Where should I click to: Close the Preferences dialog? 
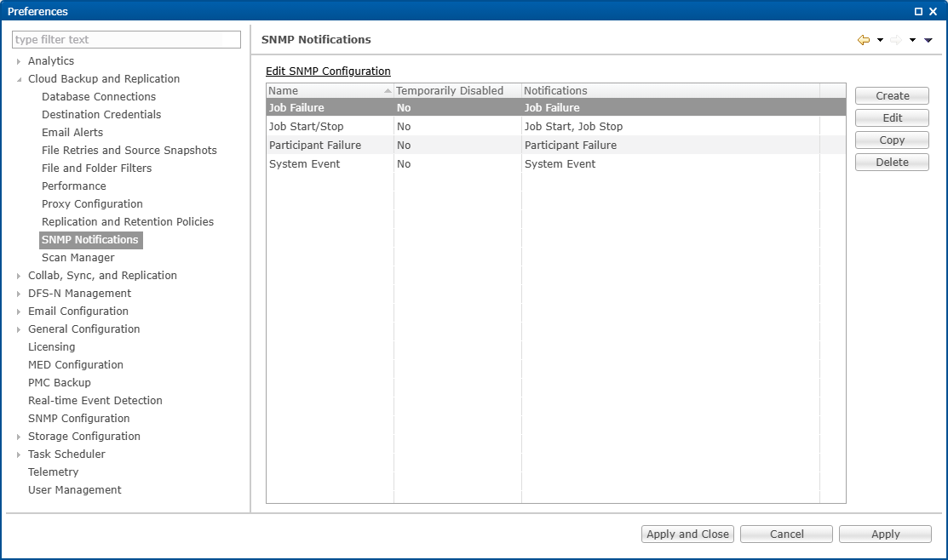coord(933,11)
